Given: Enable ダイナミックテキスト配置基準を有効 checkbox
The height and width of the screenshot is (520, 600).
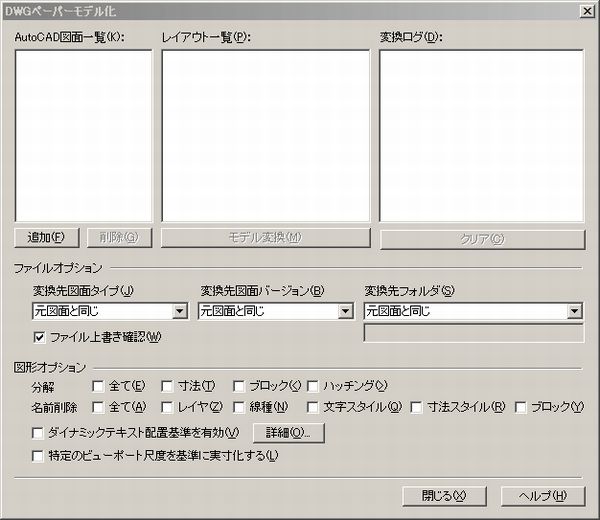Looking at the screenshot, I should [x=39, y=433].
